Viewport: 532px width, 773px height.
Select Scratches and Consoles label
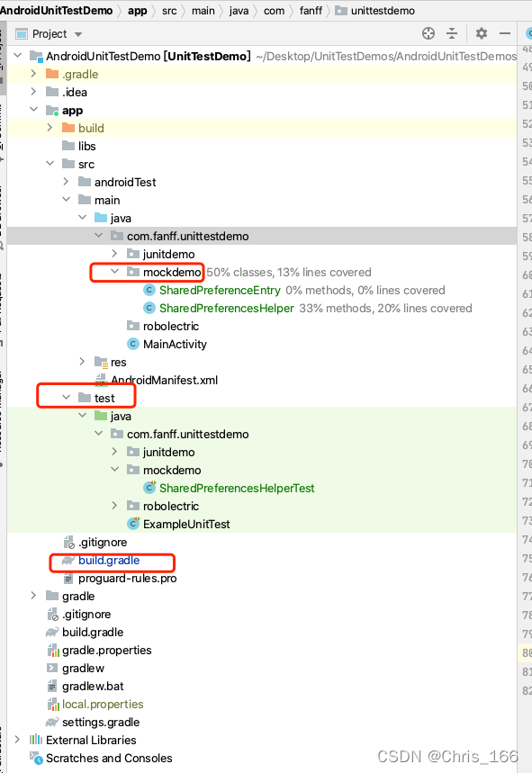pyautogui.click(x=109, y=758)
